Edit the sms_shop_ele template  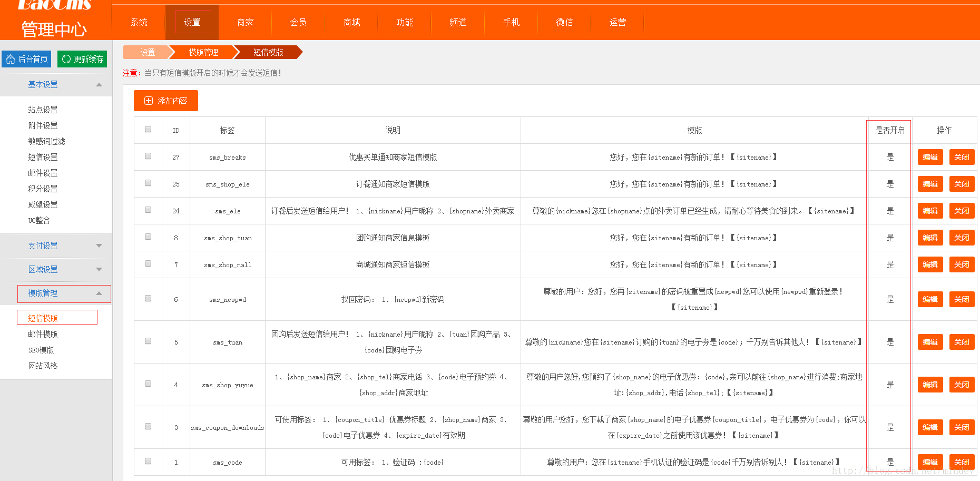pyautogui.click(x=930, y=184)
